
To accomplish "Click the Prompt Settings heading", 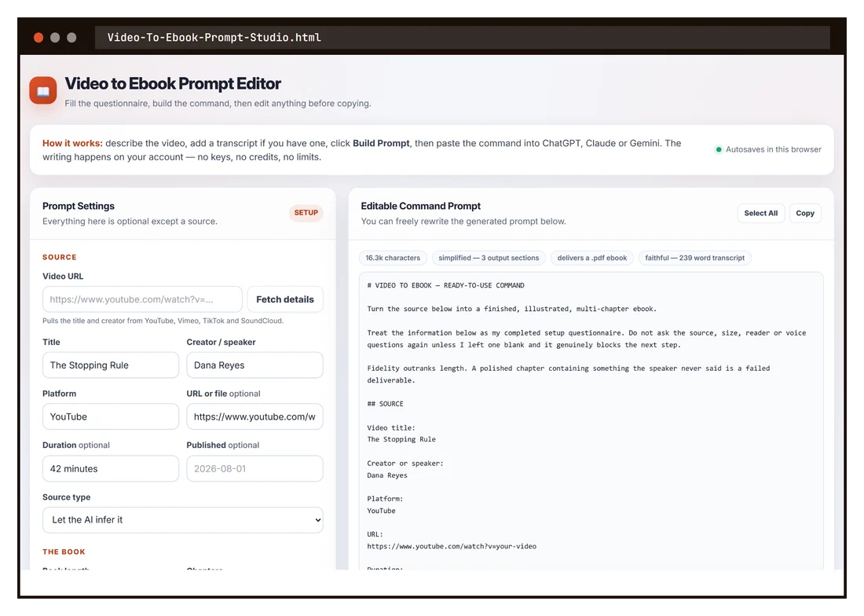I will (x=79, y=206).
